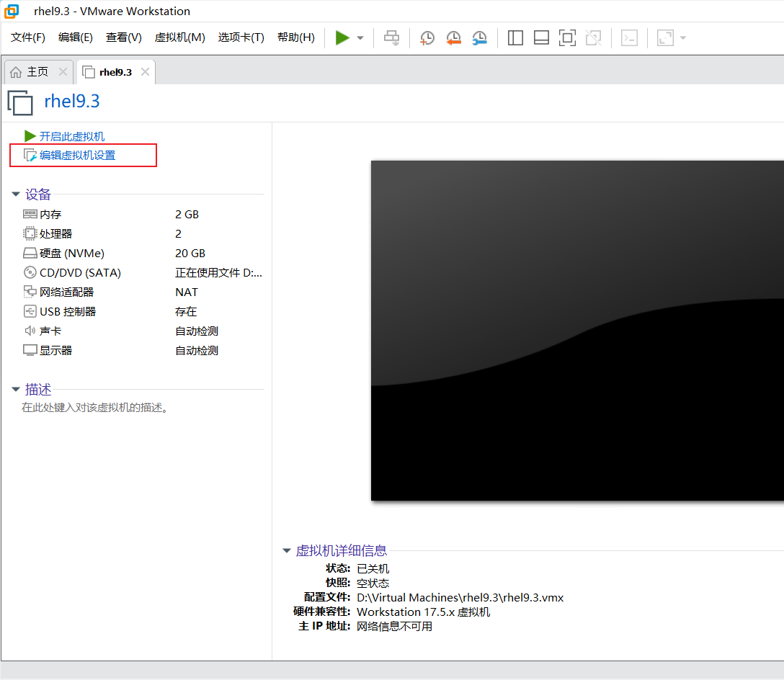The height and width of the screenshot is (680, 784).
Task: Click the USB icon beside USB 控制器
Action: pyautogui.click(x=30, y=311)
